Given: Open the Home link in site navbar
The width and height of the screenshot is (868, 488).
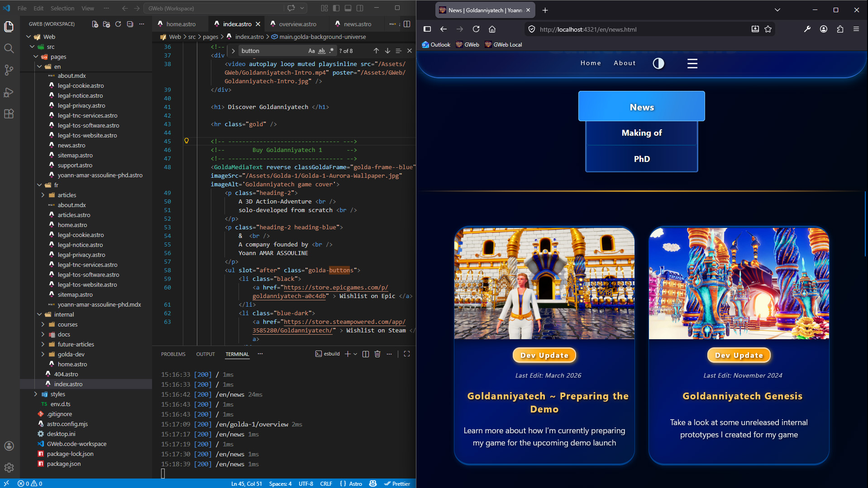Looking at the screenshot, I should pyautogui.click(x=591, y=63).
